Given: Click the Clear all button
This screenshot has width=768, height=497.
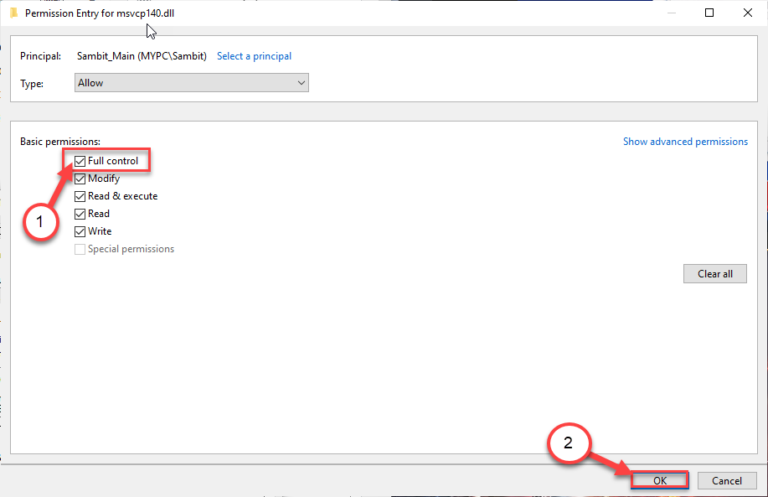Looking at the screenshot, I should click(715, 274).
